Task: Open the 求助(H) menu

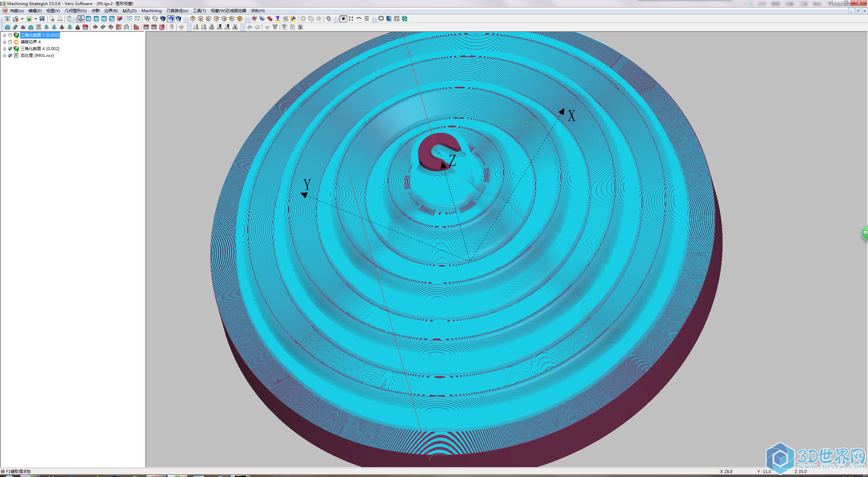Action: [x=258, y=11]
